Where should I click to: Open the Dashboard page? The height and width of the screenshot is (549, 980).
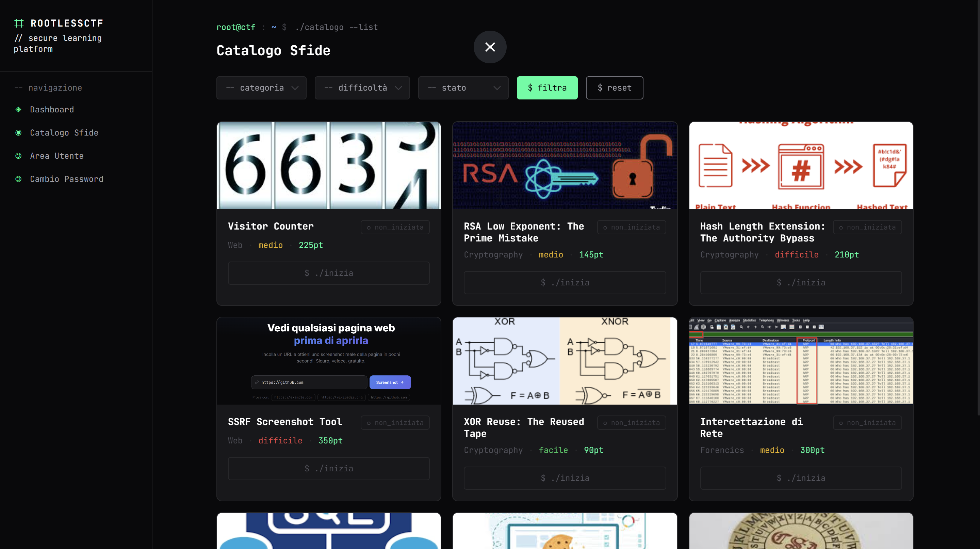[x=52, y=110]
